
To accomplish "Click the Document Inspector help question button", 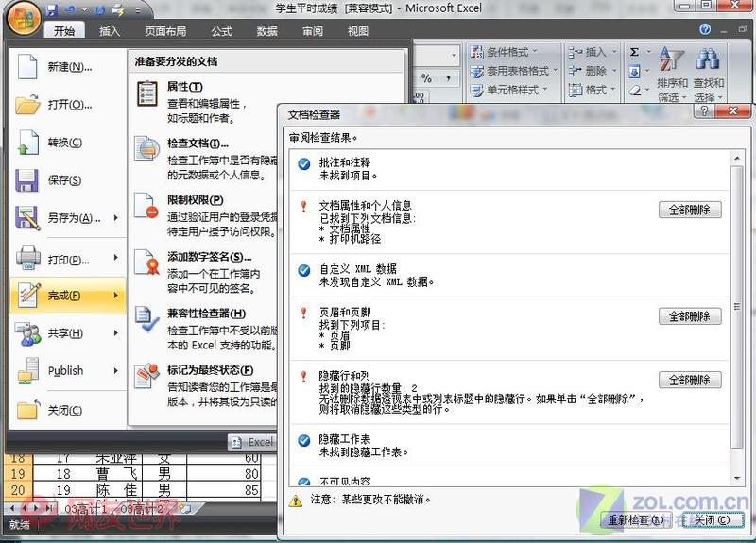I will point(704,111).
